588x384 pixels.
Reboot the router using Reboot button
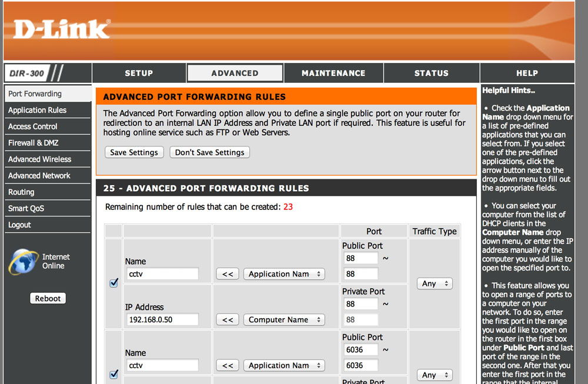pos(48,298)
